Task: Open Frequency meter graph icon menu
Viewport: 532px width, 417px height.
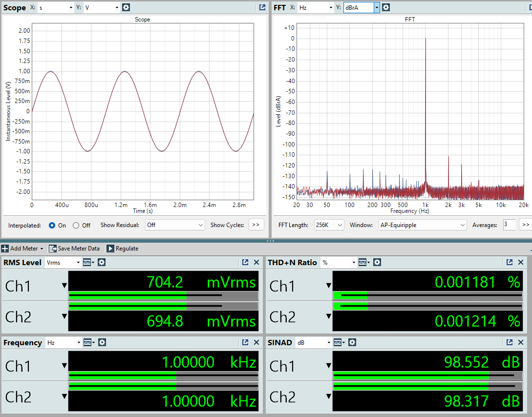Action: [x=89, y=342]
